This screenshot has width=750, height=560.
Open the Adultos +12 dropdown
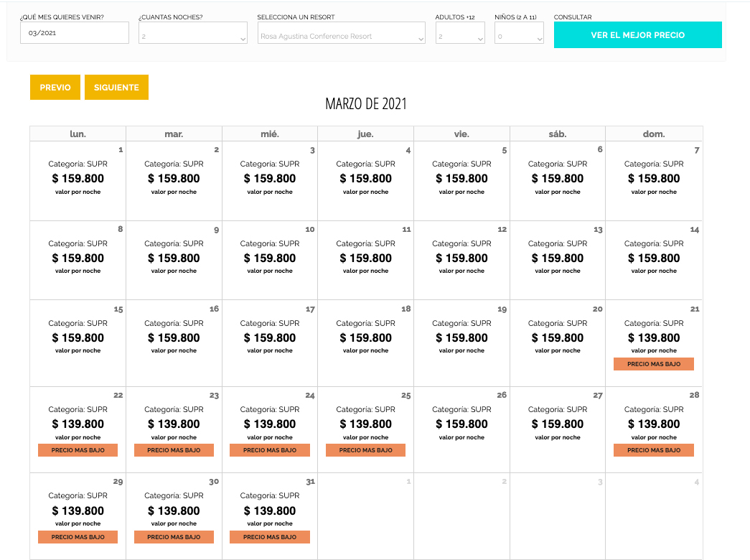pyautogui.click(x=460, y=33)
